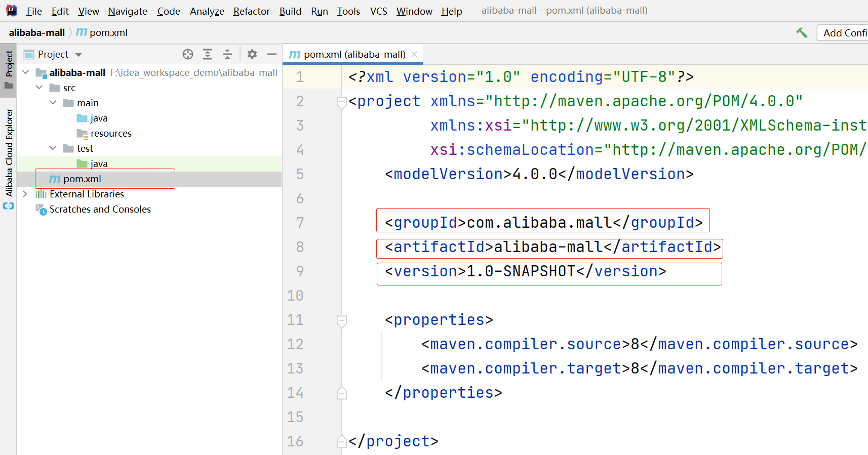The height and width of the screenshot is (455, 868).
Task: Click the blue main java source folder icon
Action: [82, 118]
